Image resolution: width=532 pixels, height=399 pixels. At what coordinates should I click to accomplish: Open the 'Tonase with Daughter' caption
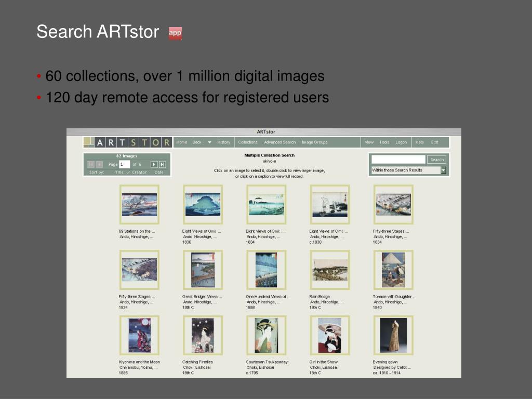coord(394,297)
